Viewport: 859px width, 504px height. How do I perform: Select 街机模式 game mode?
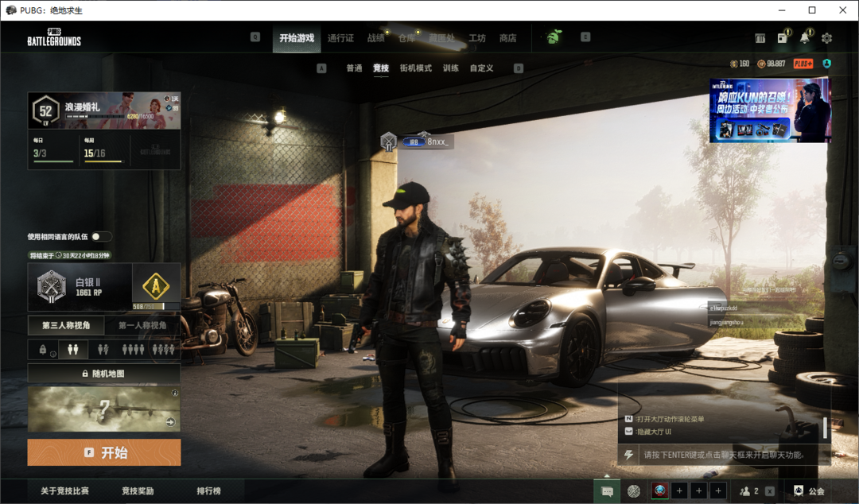(415, 68)
